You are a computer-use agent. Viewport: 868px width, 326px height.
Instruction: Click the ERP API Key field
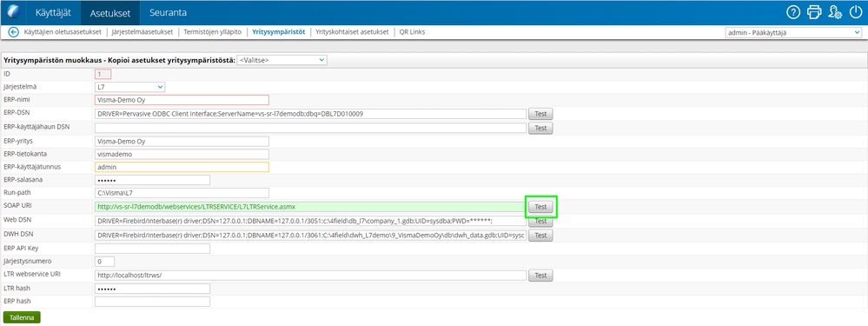pos(152,249)
